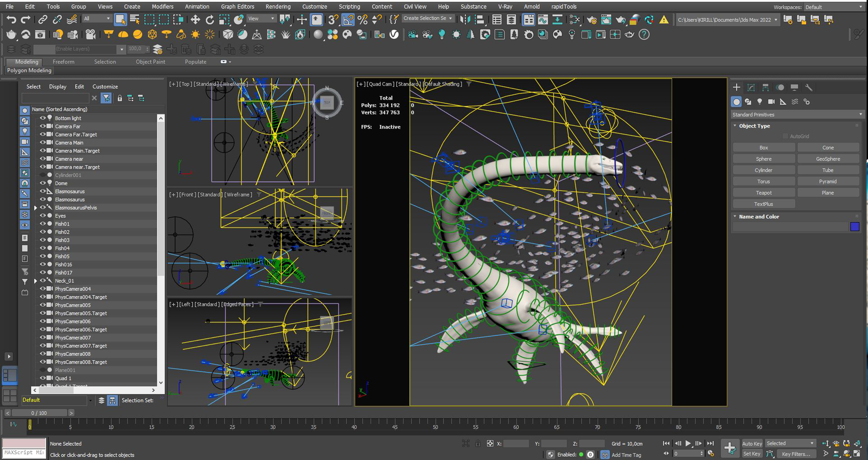Hide the PhysCamera004 object
This screenshot has height=460, width=868.
(x=43, y=289)
